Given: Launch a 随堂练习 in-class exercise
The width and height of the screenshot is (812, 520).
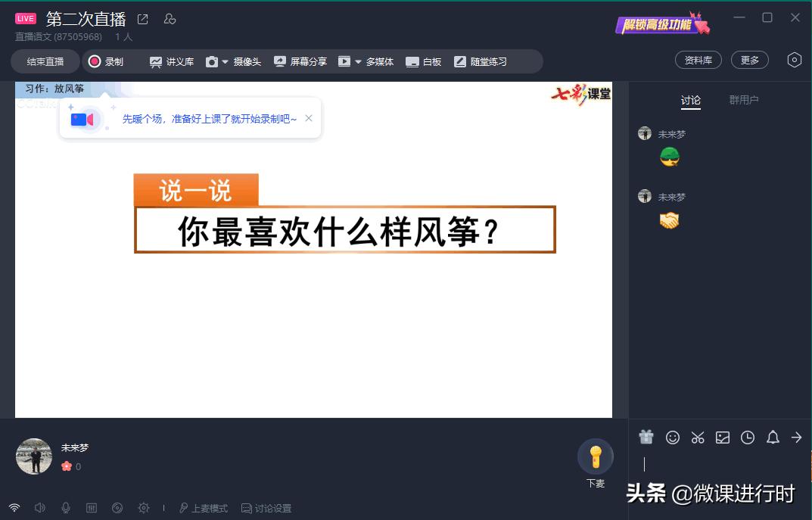Looking at the screenshot, I should 481,61.
